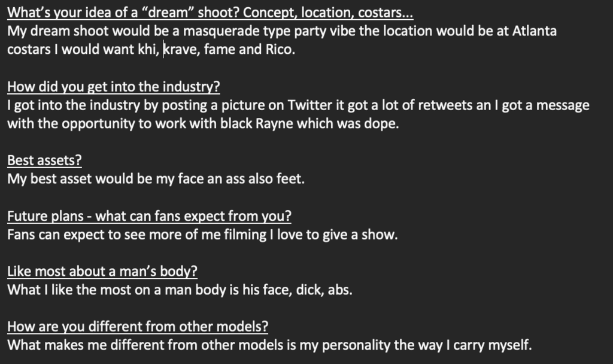613x364 pixels.
Task: Click the "Best assets?" heading
Action: coord(44,160)
